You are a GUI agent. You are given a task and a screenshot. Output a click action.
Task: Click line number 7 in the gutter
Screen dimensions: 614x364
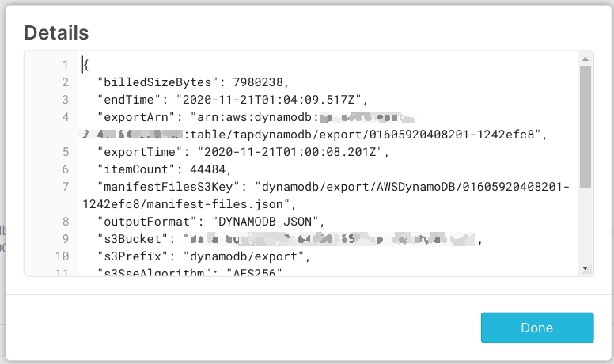tap(65, 187)
